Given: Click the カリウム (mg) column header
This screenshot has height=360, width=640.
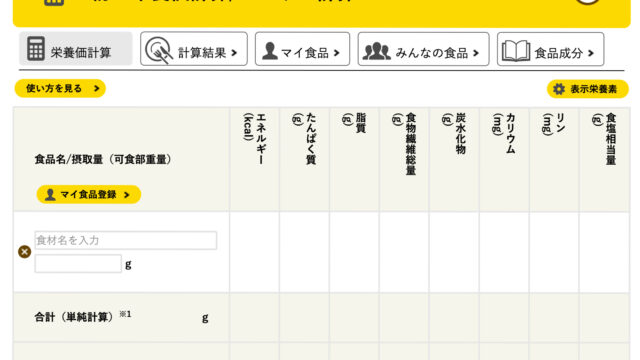Looking at the screenshot, I should pyautogui.click(x=504, y=160).
